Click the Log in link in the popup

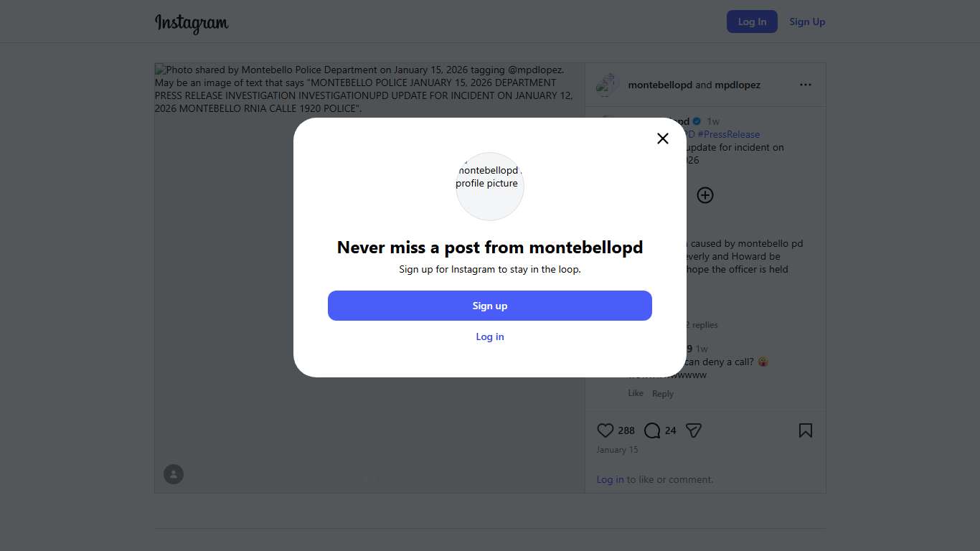click(x=490, y=336)
